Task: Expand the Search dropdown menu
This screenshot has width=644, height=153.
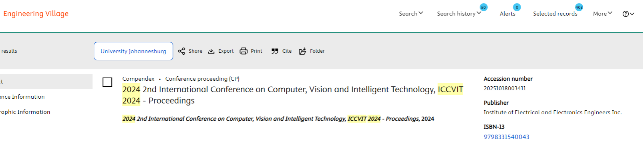Action: (411, 14)
